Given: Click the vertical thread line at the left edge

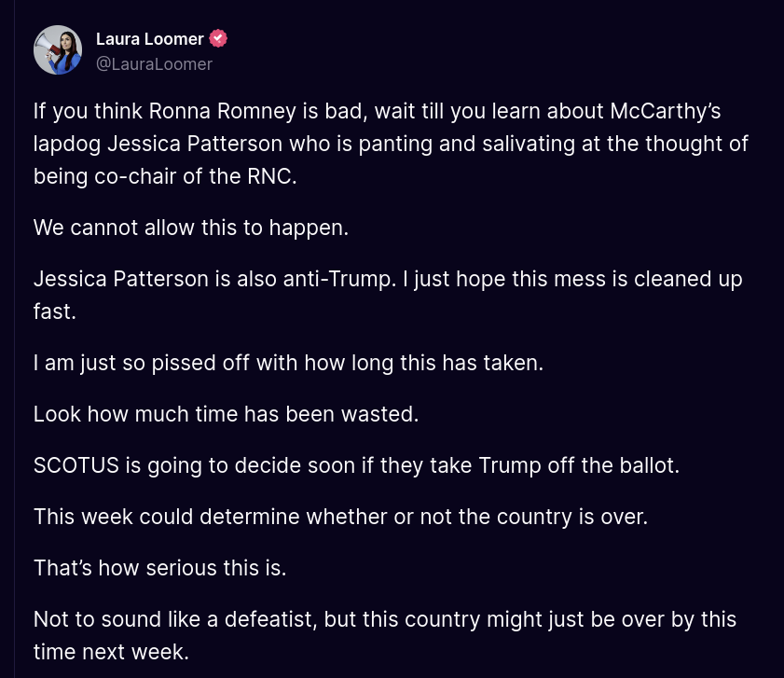Looking at the screenshot, I should tap(15, 339).
